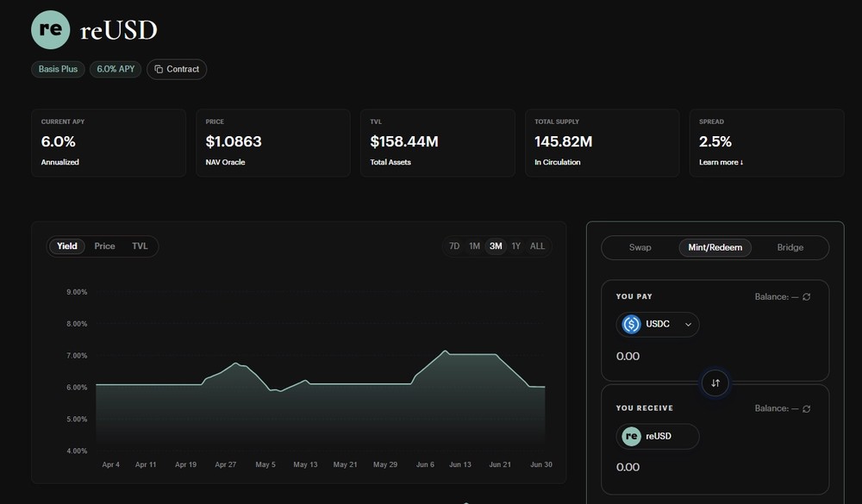Click the Learn more arrow under Spread
862x504 pixels.
(x=741, y=162)
